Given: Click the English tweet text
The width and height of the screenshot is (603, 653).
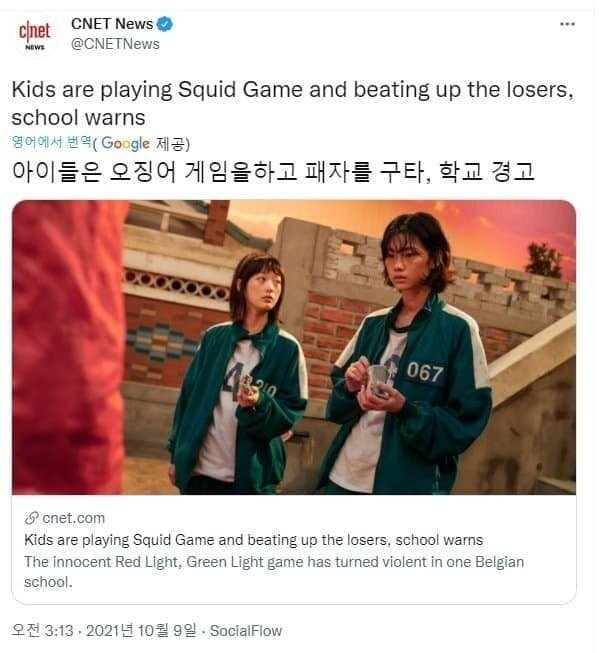Looking at the screenshot, I should coord(293,103).
